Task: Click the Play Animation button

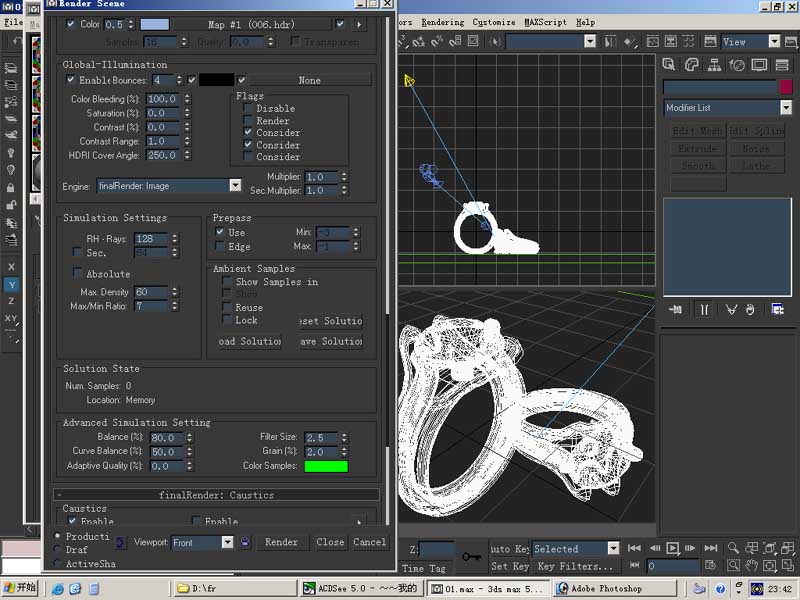Action: [673, 548]
